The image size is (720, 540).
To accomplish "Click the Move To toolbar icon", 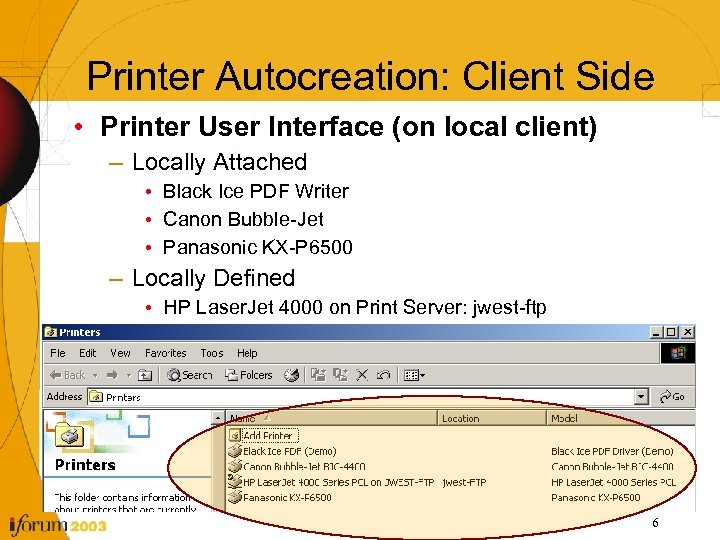I will (x=318, y=375).
